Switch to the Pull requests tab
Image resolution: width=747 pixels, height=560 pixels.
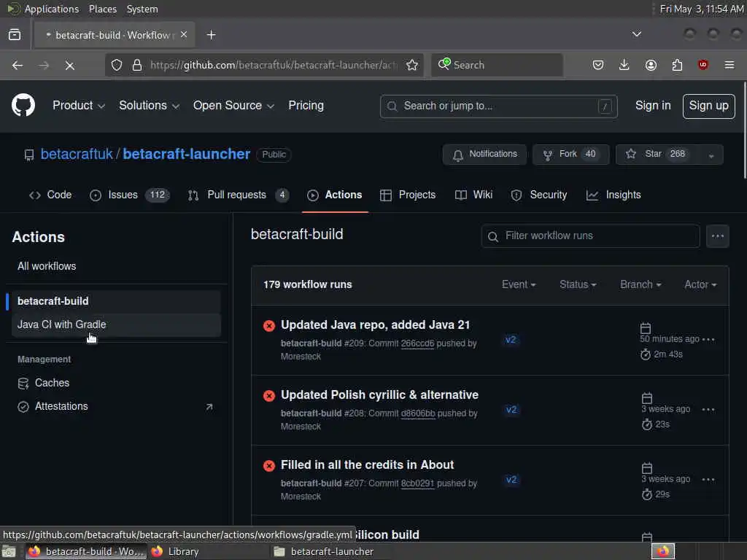click(239, 195)
